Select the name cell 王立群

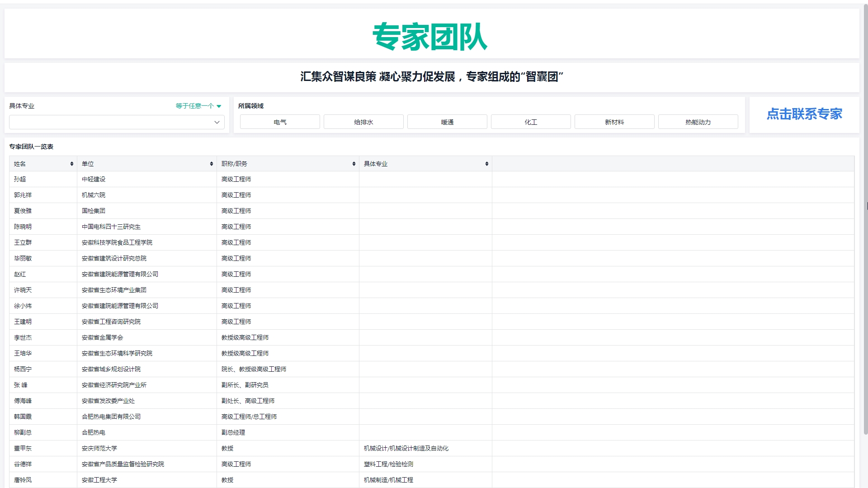pyautogui.click(x=43, y=242)
